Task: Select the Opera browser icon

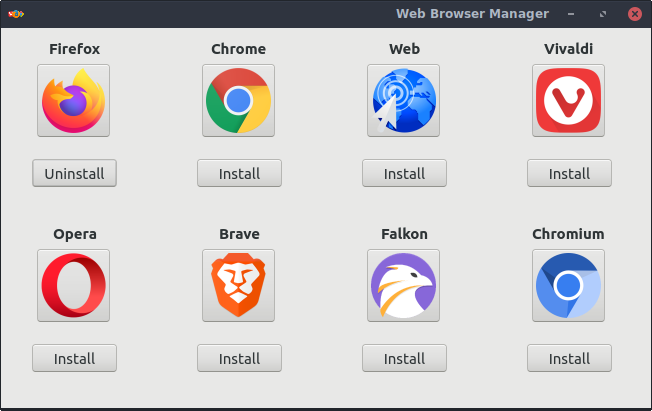Action: coord(74,285)
